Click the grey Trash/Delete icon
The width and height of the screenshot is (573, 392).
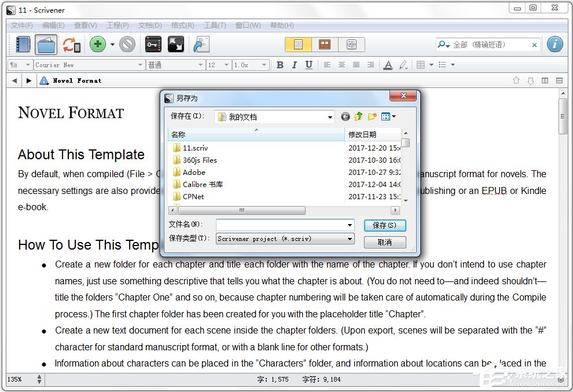(127, 45)
